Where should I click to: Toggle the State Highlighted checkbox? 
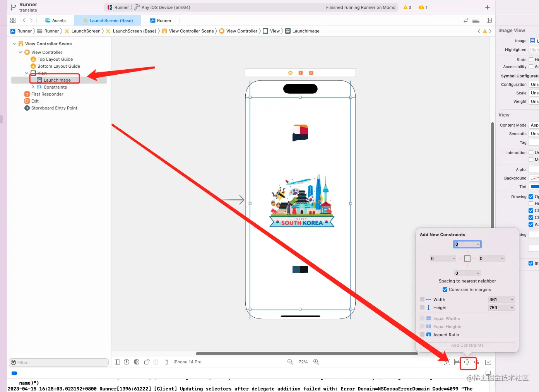(x=531, y=60)
